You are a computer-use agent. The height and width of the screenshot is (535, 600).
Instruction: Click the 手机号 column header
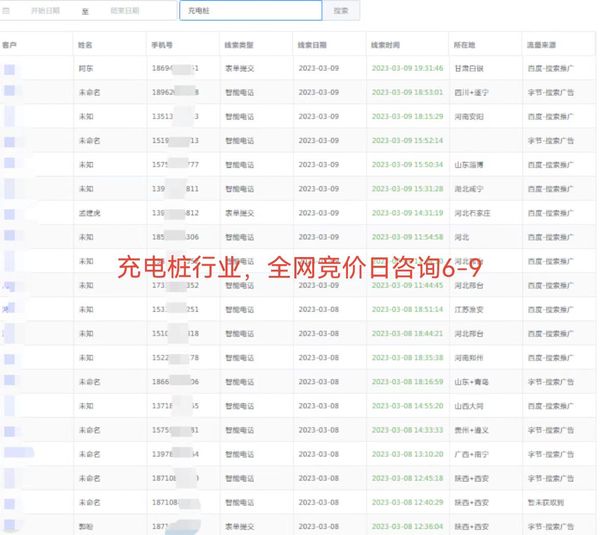[162, 45]
